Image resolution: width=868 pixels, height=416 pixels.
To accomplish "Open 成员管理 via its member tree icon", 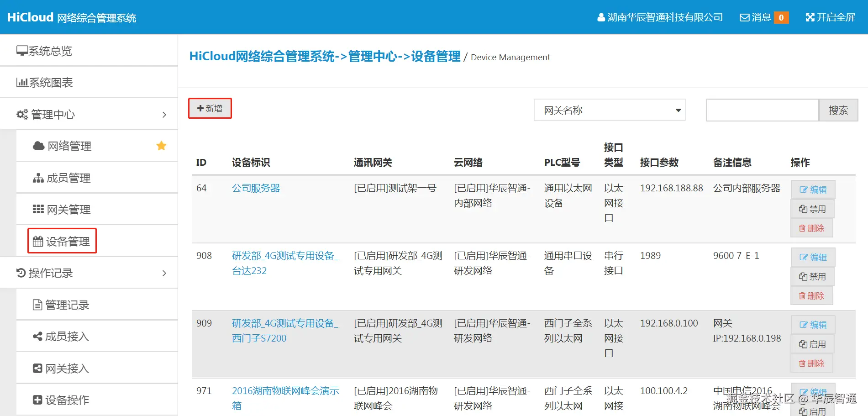I will click(x=39, y=178).
